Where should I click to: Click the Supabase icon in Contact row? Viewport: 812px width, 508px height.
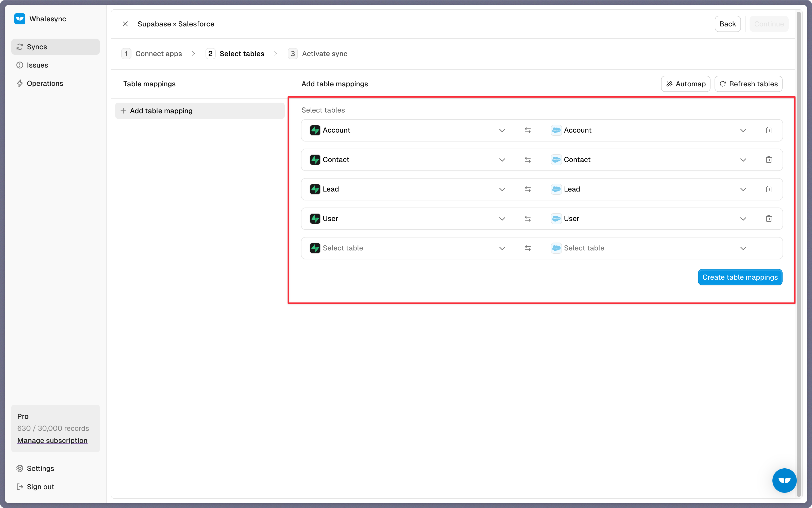315,160
